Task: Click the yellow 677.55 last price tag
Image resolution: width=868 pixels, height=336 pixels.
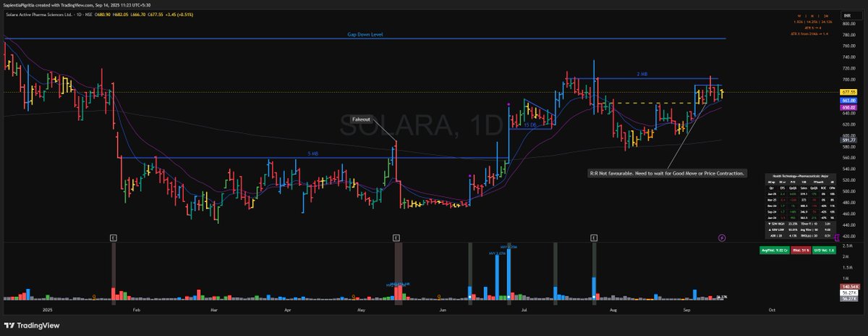Action: click(x=847, y=92)
